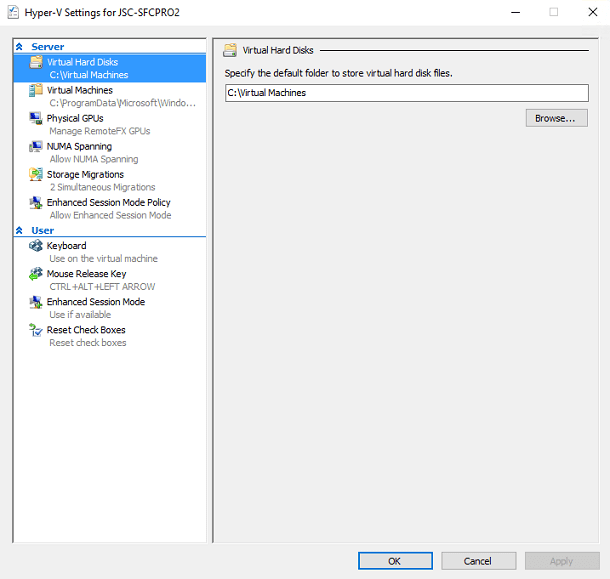Select Keyboard user settings
This screenshot has height=579, width=610.
tap(110, 252)
